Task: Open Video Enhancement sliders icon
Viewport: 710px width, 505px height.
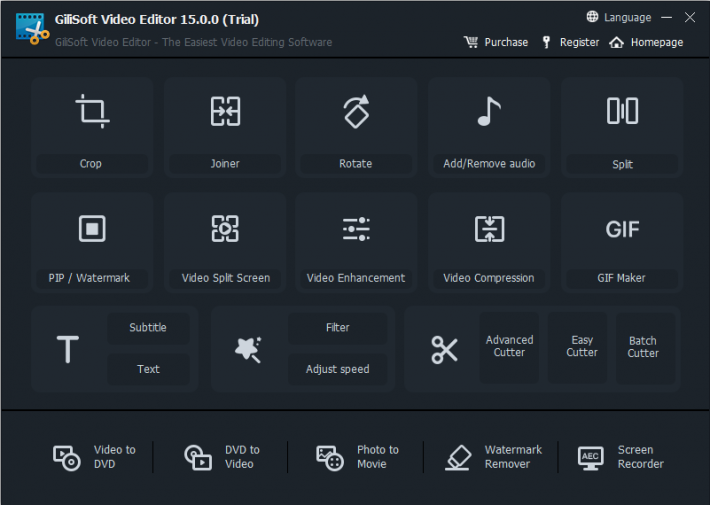Action: tap(356, 229)
